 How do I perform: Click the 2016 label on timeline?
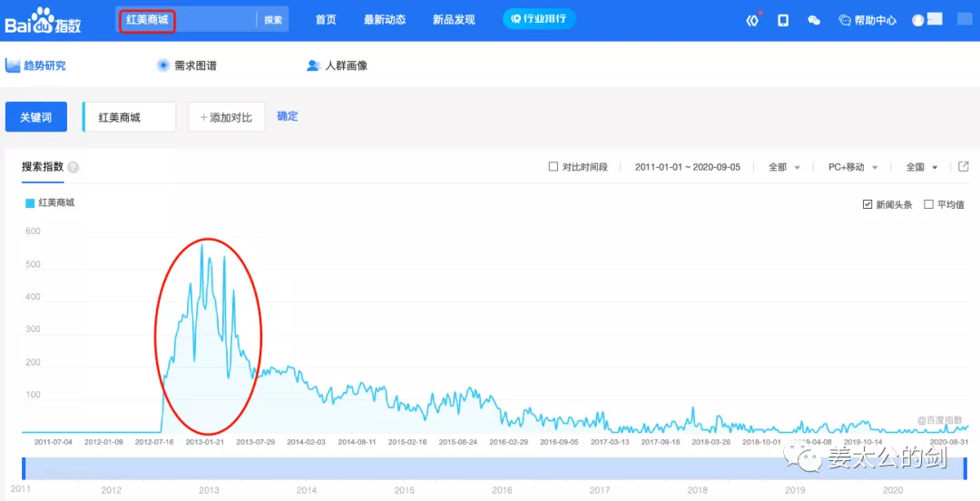click(x=502, y=490)
